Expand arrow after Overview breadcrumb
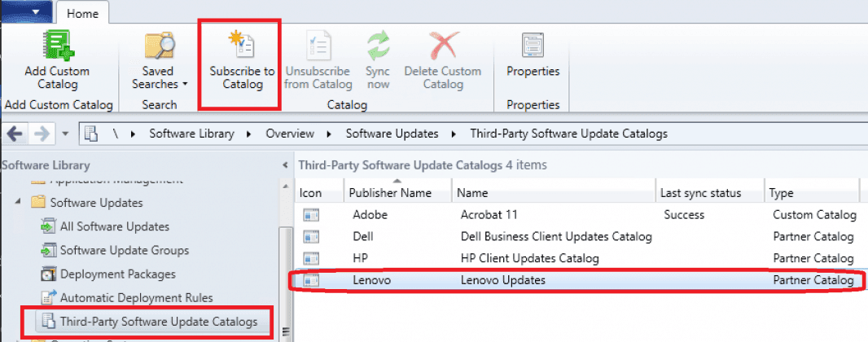The height and width of the screenshot is (342, 868). [x=330, y=134]
